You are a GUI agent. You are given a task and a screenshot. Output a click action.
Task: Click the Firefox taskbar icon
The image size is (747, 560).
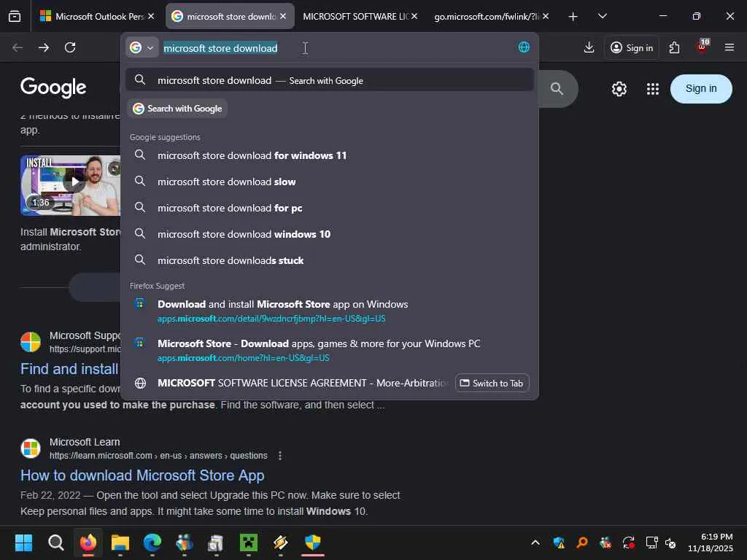[88, 542]
